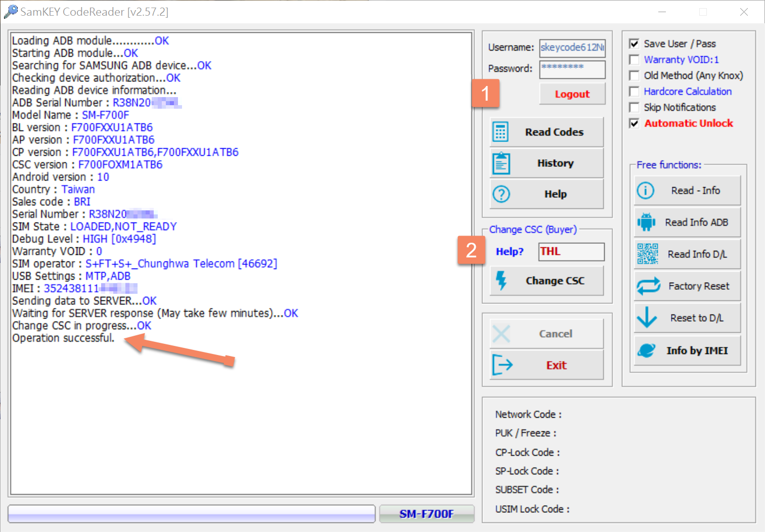Tick the Skip Notifications checkbox
This screenshot has height=532, width=765.
(634, 108)
